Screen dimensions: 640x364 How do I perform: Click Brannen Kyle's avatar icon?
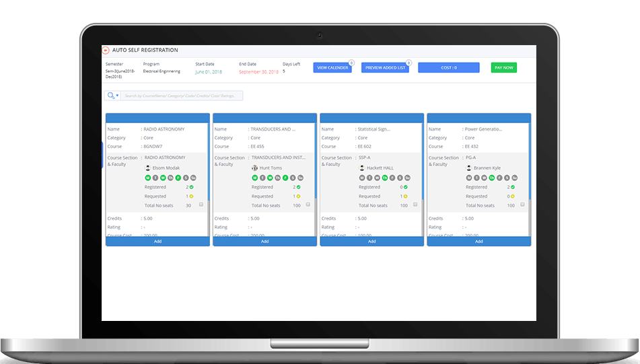click(469, 168)
